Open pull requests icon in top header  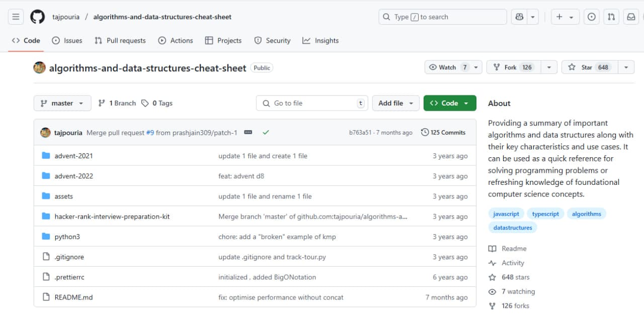pyautogui.click(x=611, y=17)
